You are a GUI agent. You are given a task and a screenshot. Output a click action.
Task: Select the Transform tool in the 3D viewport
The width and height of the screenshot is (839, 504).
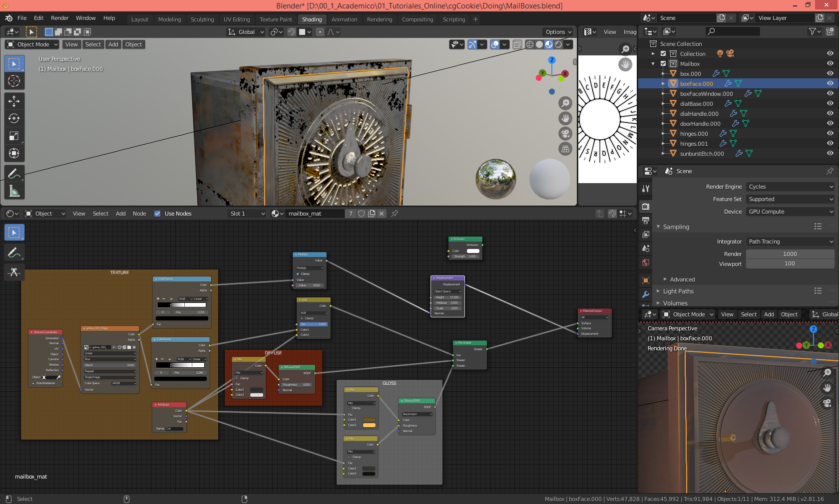14,153
